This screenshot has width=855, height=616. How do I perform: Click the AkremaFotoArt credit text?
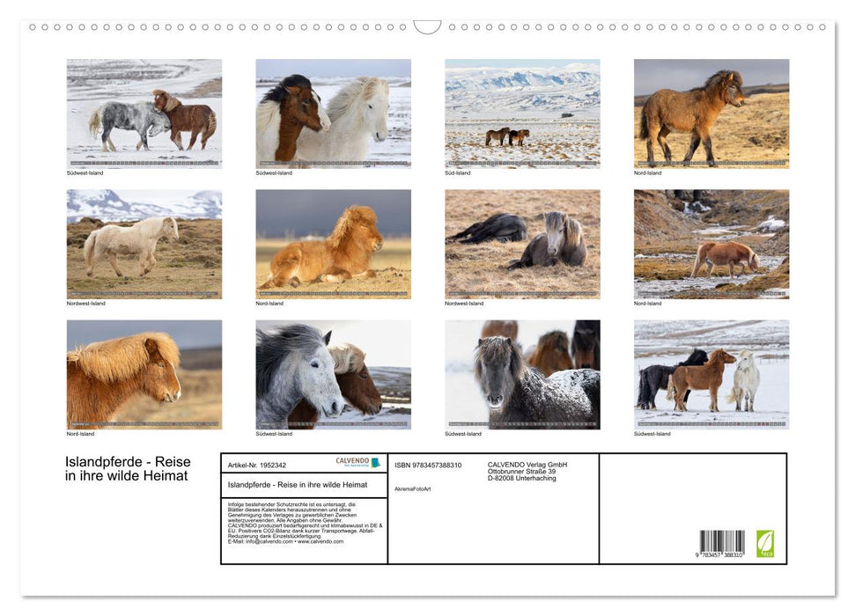(414, 489)
